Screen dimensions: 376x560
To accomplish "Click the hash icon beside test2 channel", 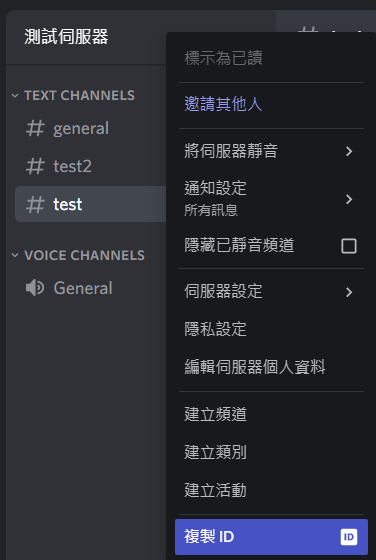I will [35, 166].
